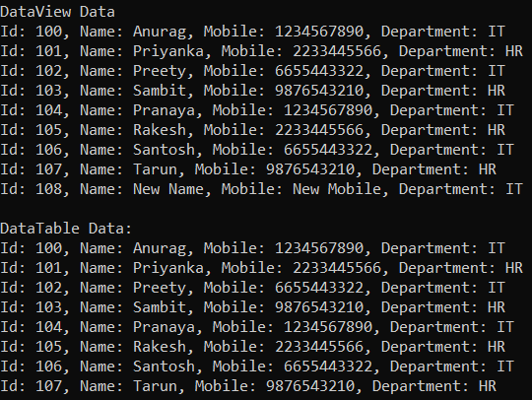Click Id 101 in DataView section
532x400 pixels.
click(49, 51)
